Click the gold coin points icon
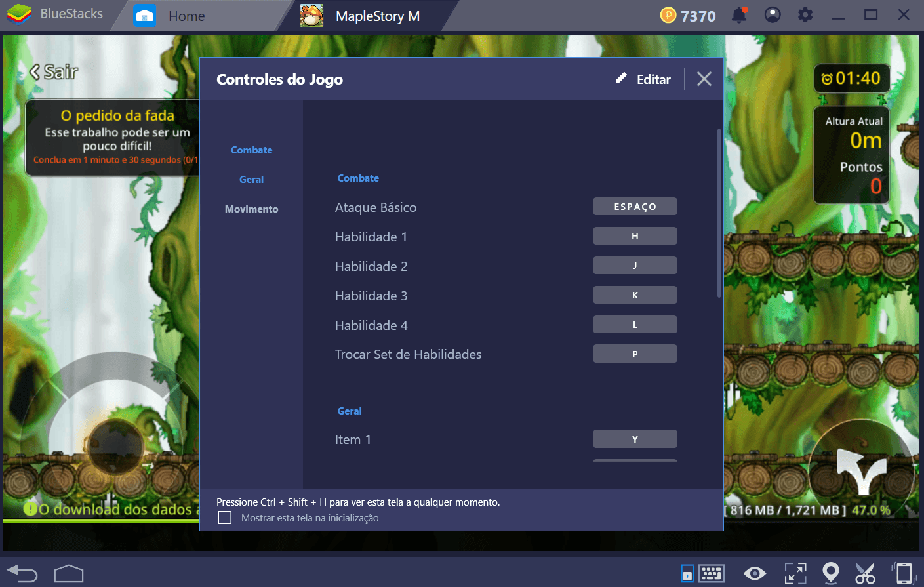Viewport: 924px width, 587px height. click(668, 15)
